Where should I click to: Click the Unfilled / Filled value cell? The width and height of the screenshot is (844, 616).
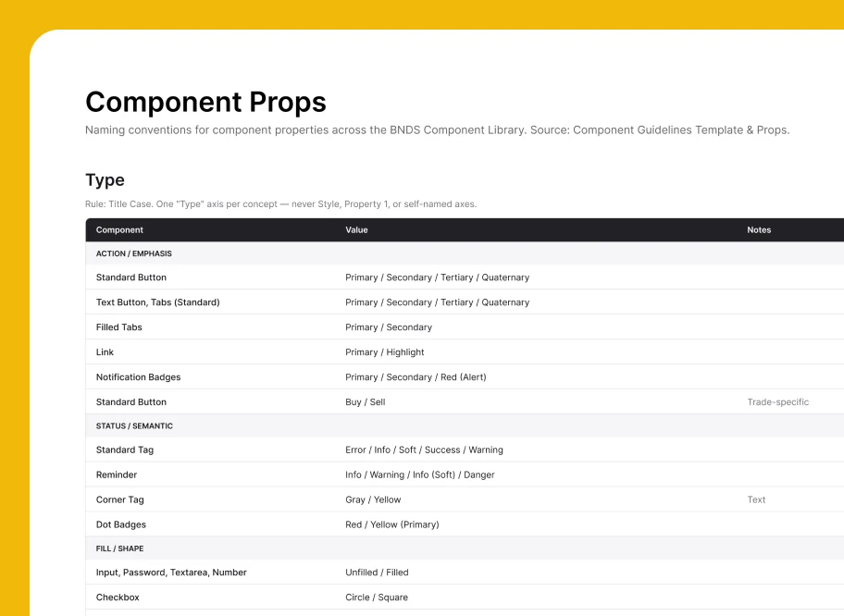(x=377, y=573)
